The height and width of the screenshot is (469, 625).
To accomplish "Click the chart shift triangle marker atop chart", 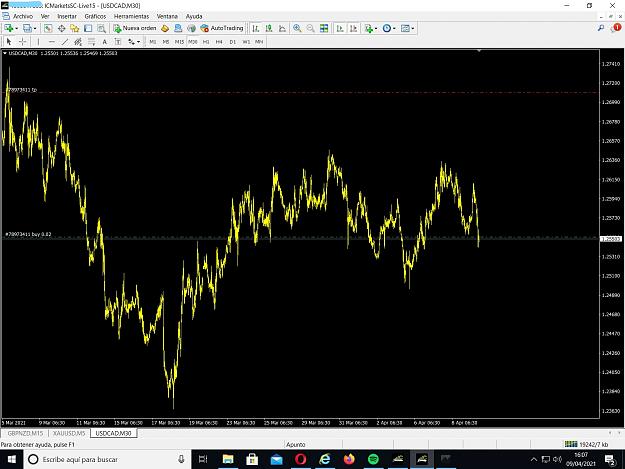I will [x=479, y=51].
